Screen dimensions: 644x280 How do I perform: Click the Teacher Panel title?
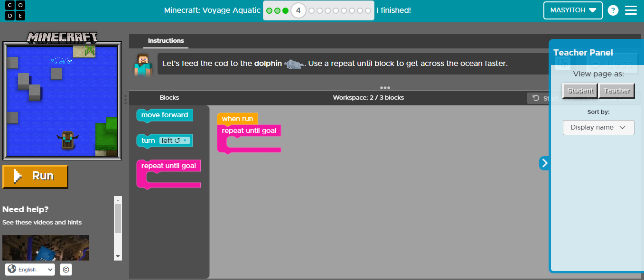coord(583,53)
